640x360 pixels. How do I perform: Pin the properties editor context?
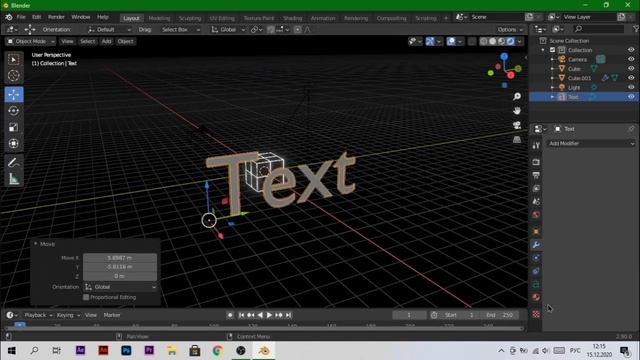click(x=631, y=129)
